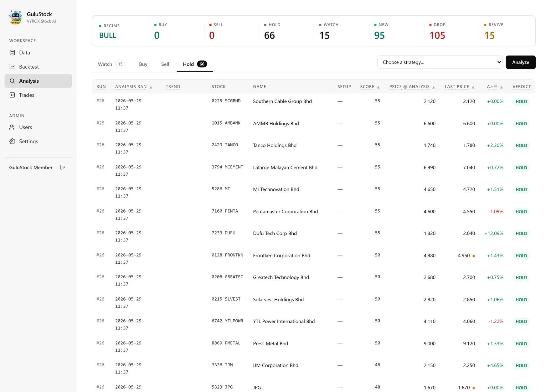The height and width of the screenshot is (392, 551).
Task: Click HOLD verdict badge for Southern Cable
Action: pos(521,101)
